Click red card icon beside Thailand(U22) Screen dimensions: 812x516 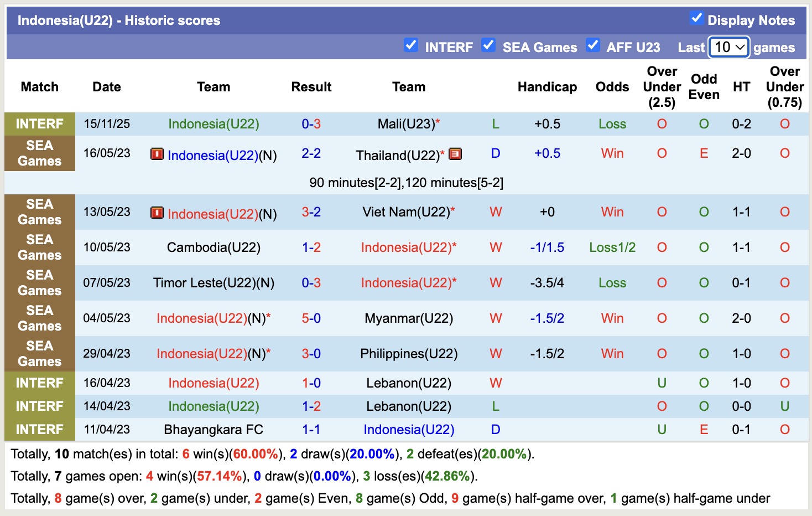[x=455, y=154]
